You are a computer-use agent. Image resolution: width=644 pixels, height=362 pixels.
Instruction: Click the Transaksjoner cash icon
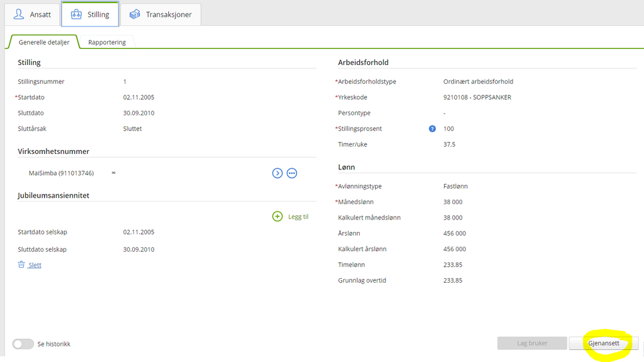tap(134, 14)
